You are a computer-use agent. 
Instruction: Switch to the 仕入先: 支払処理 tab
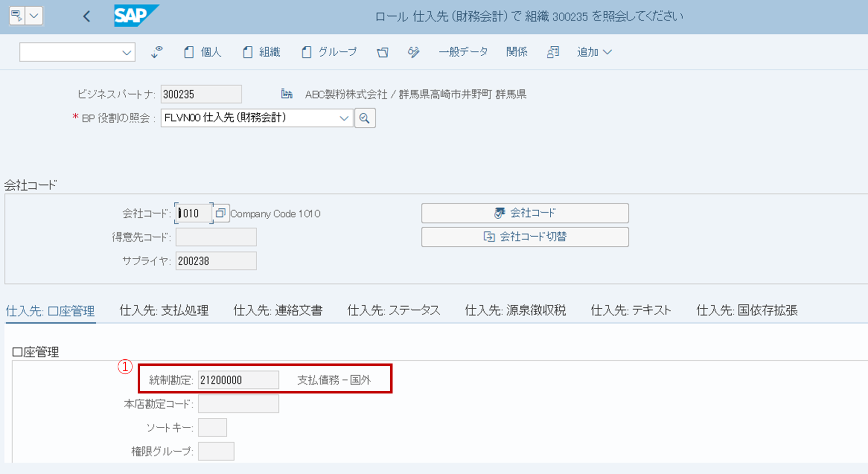coord(164,310)
